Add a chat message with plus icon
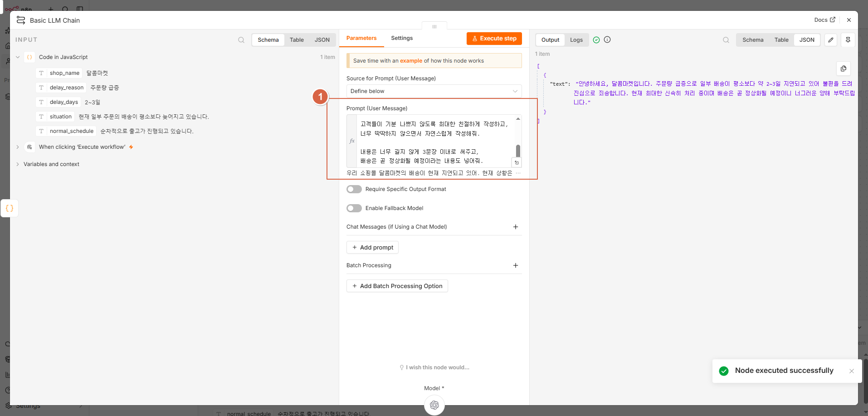Screen dimensions: 868x416 [516, 227]
